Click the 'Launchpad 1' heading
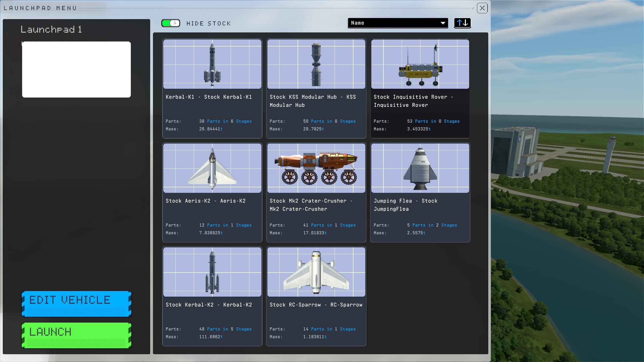The height and width of the screenshot is (362, 644). click(51, 29)
